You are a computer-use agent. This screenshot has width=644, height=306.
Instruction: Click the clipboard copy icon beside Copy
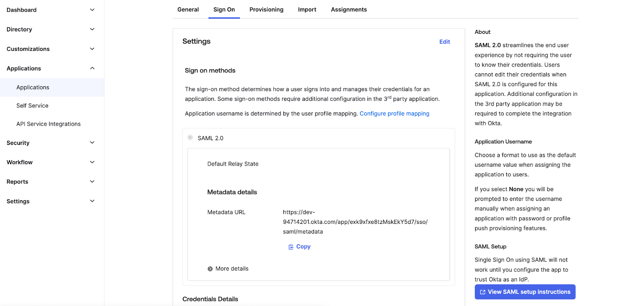click(291, 247)
